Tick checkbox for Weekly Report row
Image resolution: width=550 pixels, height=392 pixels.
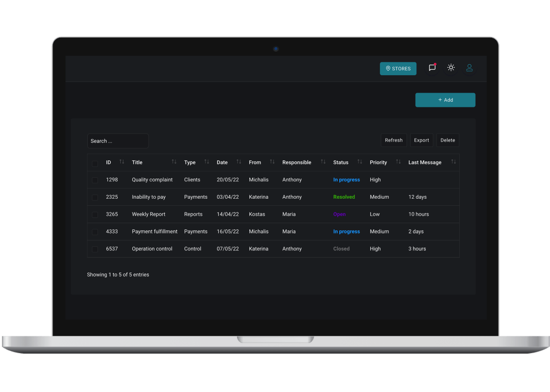pyautogui.click(x=95, y=215)
